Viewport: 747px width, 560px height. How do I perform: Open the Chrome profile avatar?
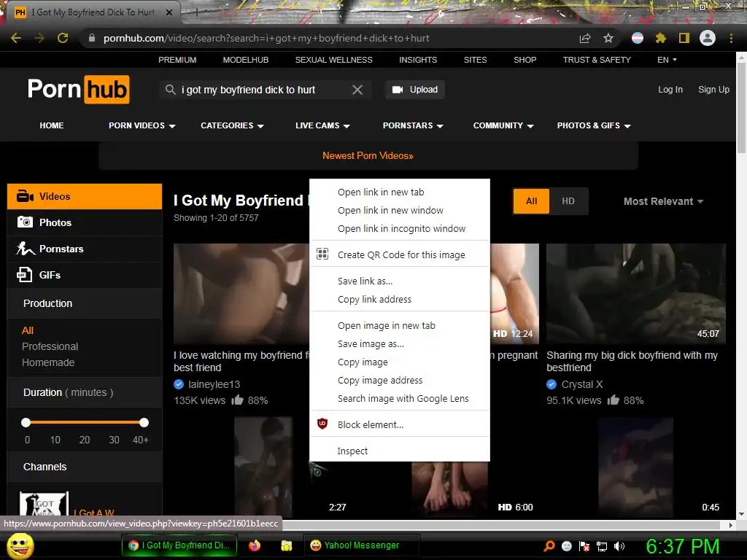[708, 38]
